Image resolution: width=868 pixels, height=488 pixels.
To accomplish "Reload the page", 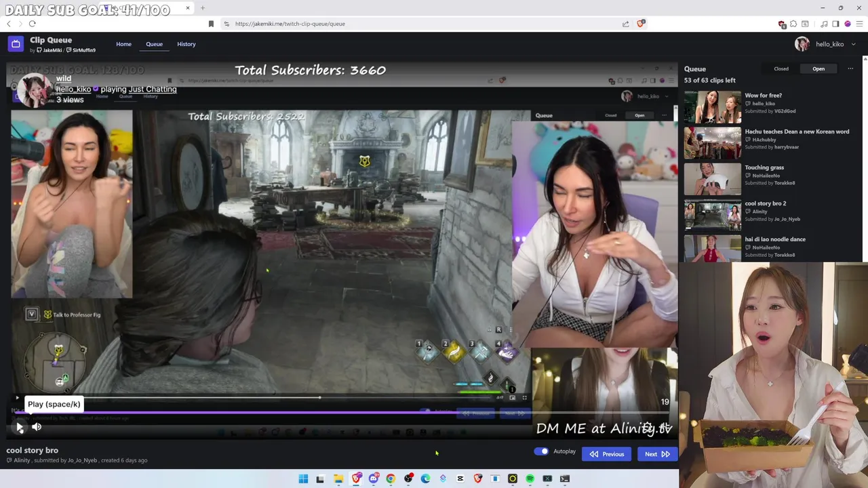I will (x=32, y=24).
